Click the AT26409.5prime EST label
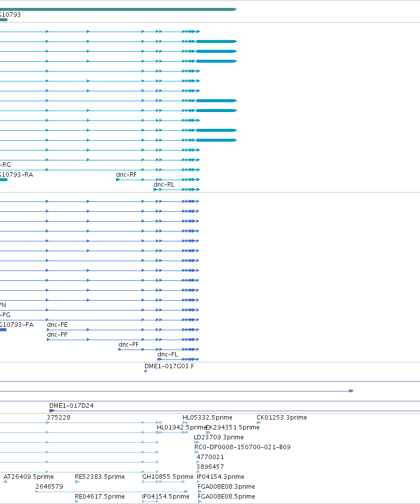Screen dimensions: 420x504 coord(28,477)
